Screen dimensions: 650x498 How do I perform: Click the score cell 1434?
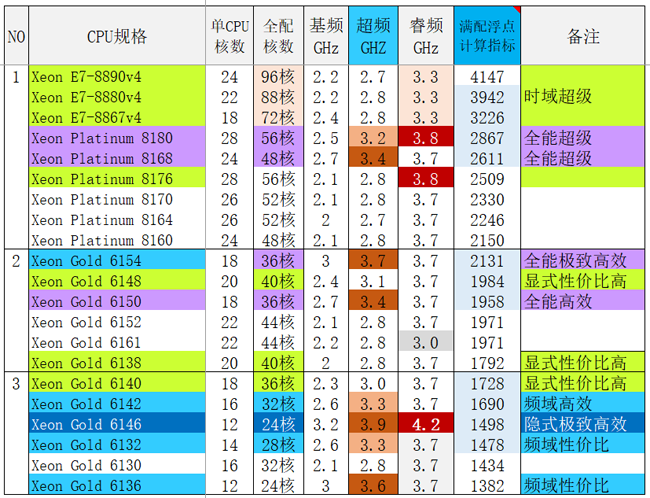(x=487, y=464)
